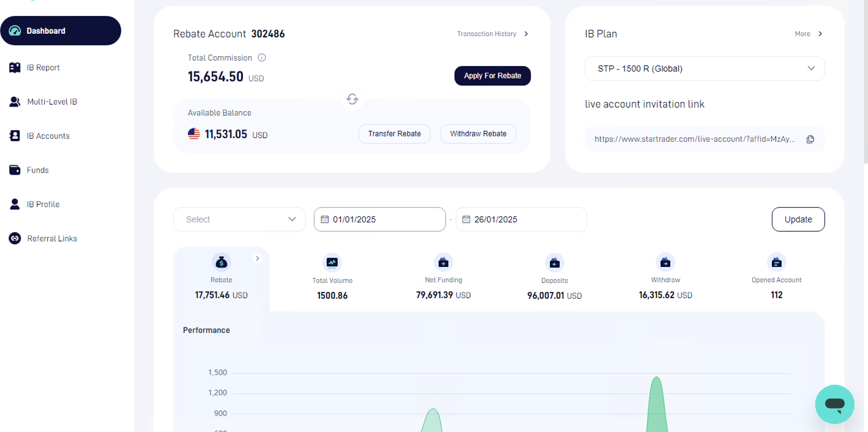This screenshot has height=432, width=868.
Task: Copy the live account invitation link
Action: 810,139
